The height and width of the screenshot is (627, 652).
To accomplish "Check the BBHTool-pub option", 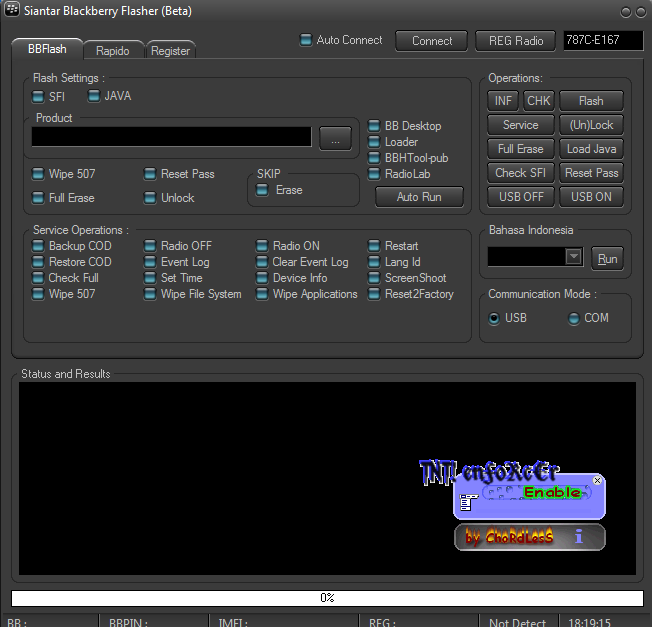I will point(374,158).
